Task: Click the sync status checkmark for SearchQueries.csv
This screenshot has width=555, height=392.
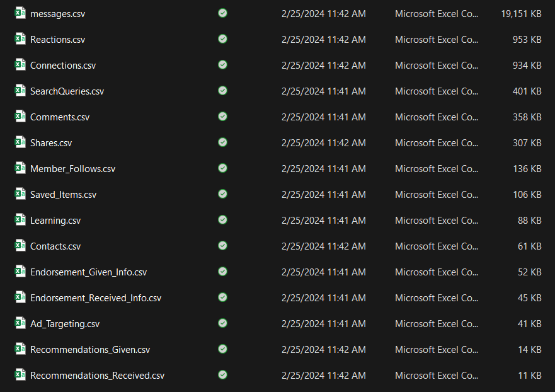Action: 222,91
